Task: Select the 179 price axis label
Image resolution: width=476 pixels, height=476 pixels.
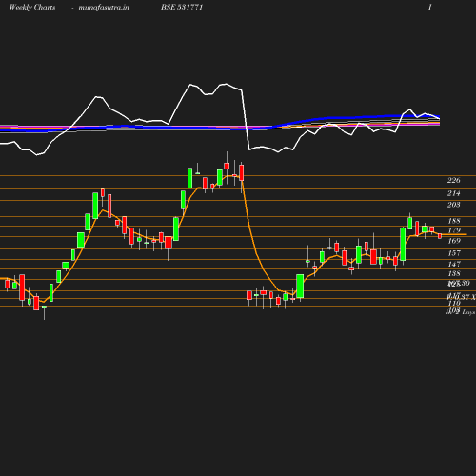Action: [x=454, y=230]
